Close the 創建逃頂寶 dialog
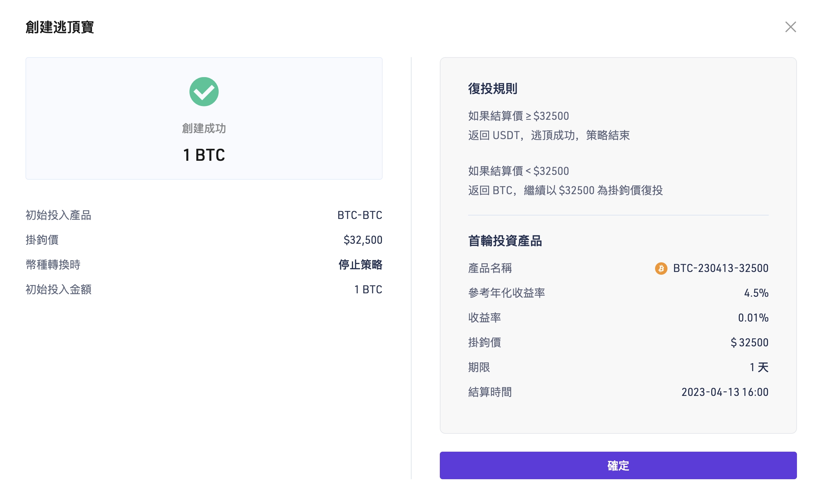The width and height of the screenshot is (819, 504). pos(790,27)
